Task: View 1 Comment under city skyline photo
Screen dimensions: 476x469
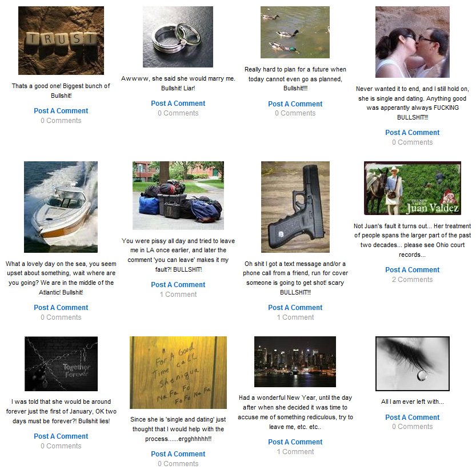Action: coord(295,452)
